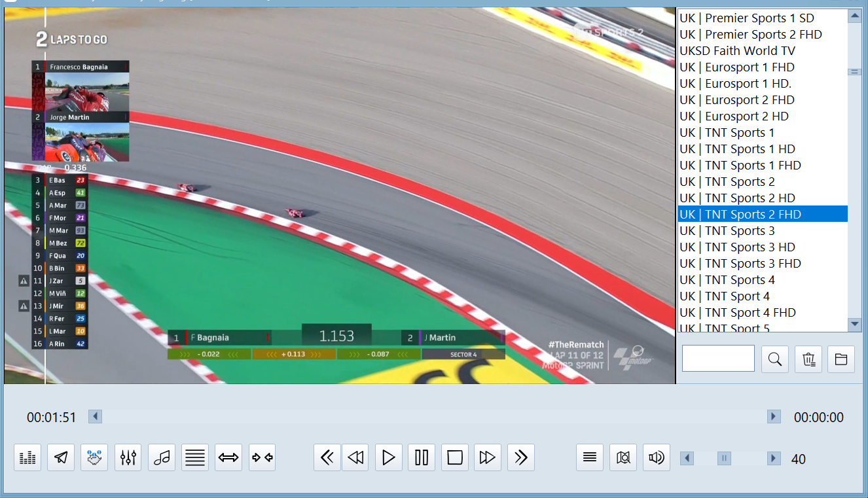Pause the video playback
The height and width of the screenshot is (498, 868).
[x=422, y=457]
